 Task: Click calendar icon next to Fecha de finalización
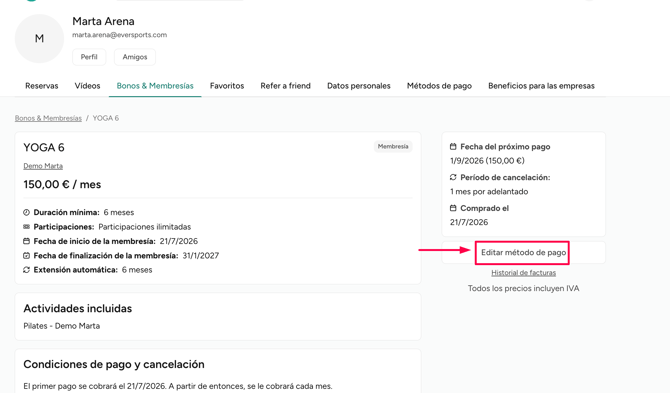26,255
